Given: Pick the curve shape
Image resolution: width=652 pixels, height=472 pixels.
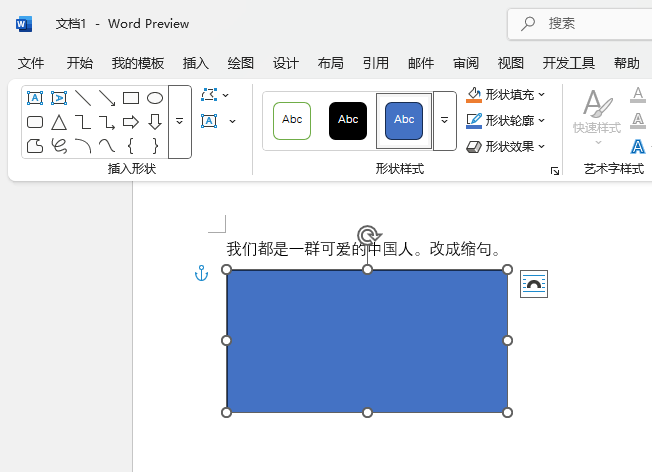Looking at the screenshot, I should coord(107,146).
